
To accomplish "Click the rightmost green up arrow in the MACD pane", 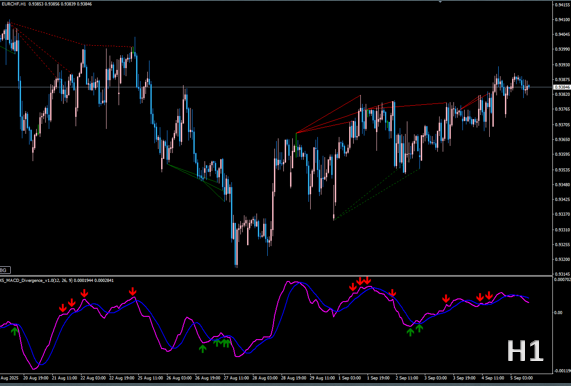I will [420, 328].
